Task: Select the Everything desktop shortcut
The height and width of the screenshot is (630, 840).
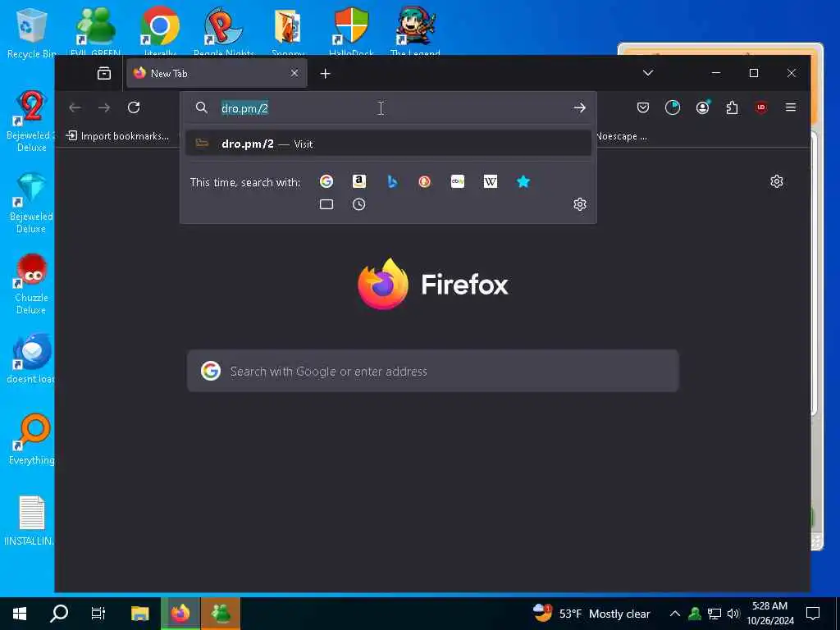Action: (x=32, y=440)
